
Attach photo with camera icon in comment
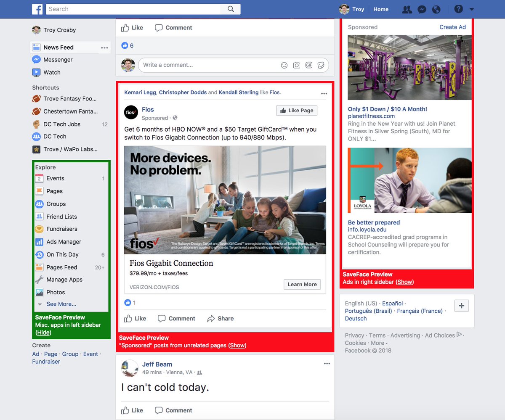tap(297, 65)
